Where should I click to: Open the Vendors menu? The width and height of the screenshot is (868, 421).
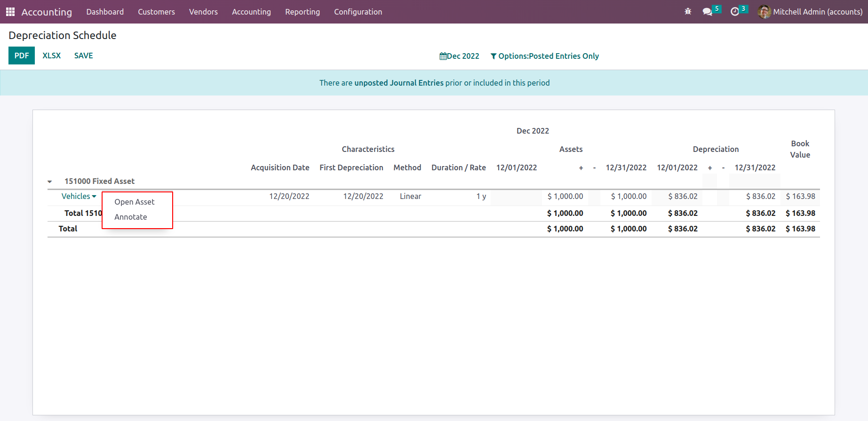[x=203, y=12]
